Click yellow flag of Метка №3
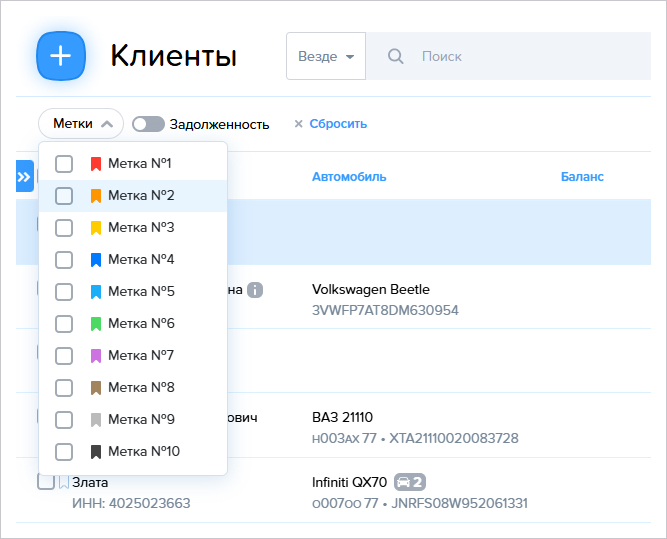The width and height of the screenshot is (667, 539). point(96,228)
